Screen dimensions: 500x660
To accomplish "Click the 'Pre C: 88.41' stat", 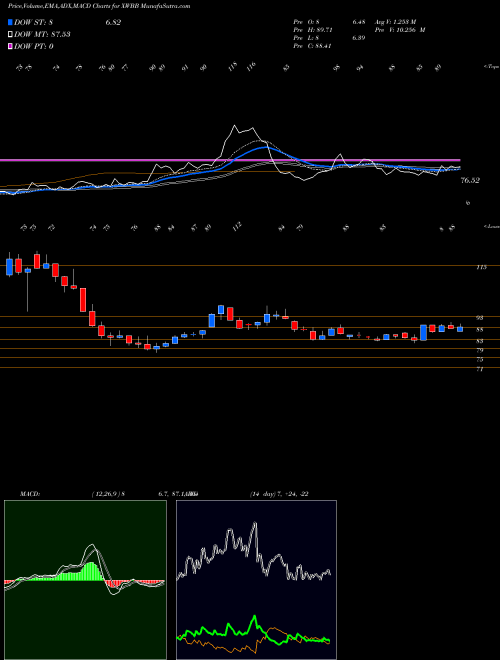I will click(313, 46).
